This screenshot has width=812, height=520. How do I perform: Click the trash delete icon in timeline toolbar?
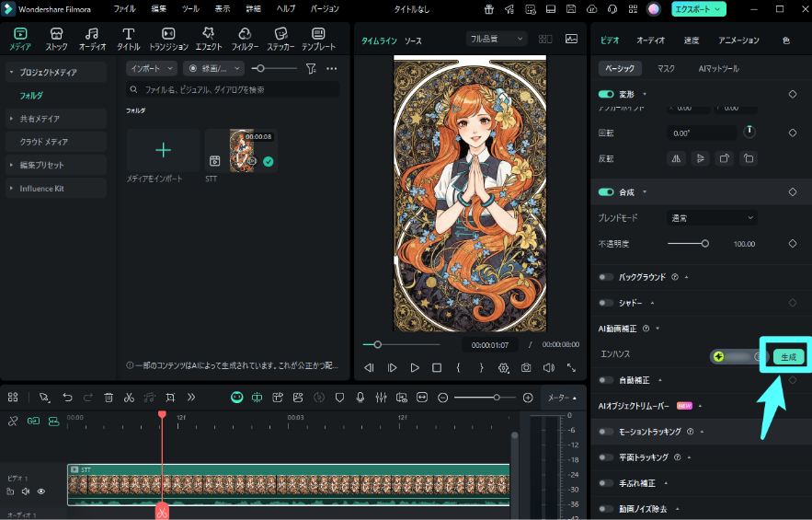[109, 398]
